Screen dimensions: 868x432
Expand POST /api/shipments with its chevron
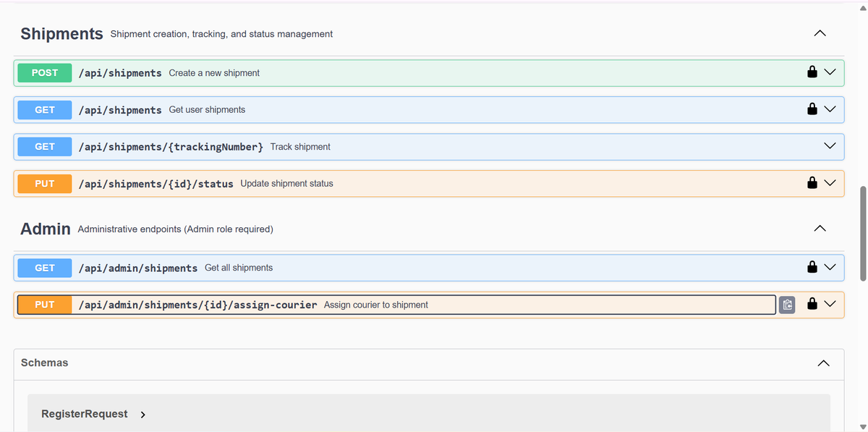(x=830, y=72)
